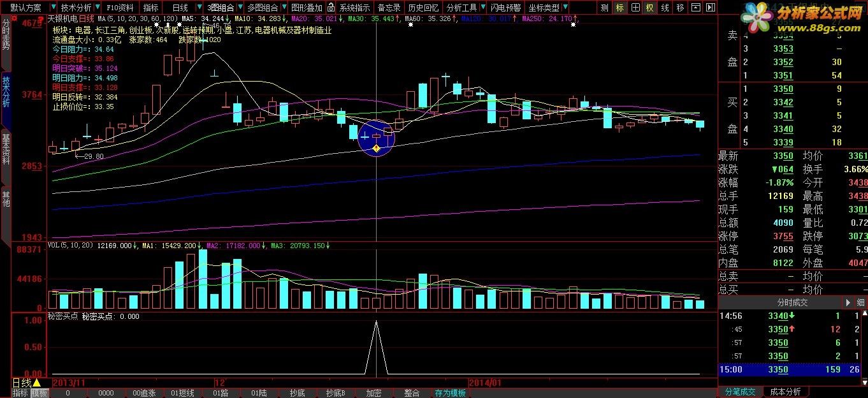The height and width of the screenshot is (398, 868).
Task: Choose the 抄底B template tab
Action: coord(335,393)
